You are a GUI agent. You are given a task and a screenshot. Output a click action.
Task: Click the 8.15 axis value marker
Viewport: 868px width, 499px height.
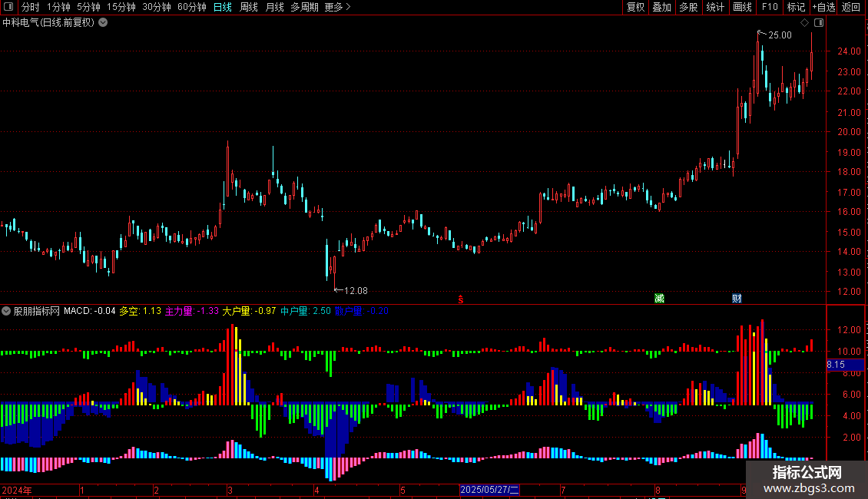pos(845,365)
